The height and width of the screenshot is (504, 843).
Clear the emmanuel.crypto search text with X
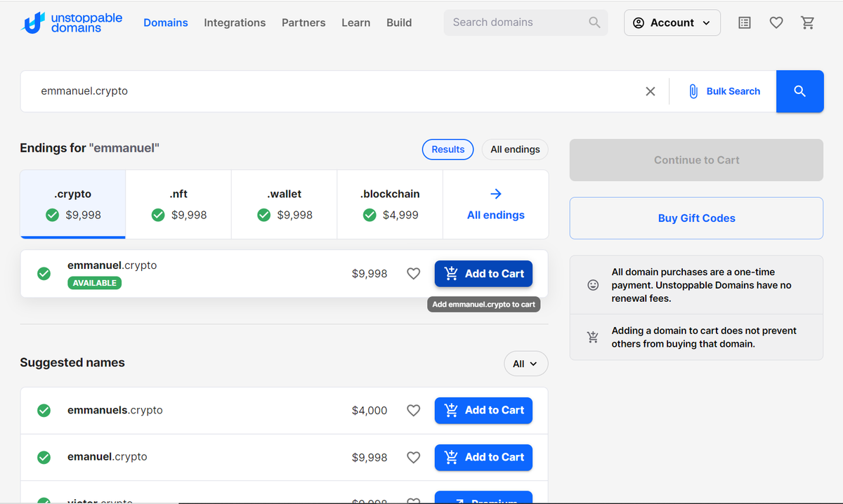click(x=651, y=91)
